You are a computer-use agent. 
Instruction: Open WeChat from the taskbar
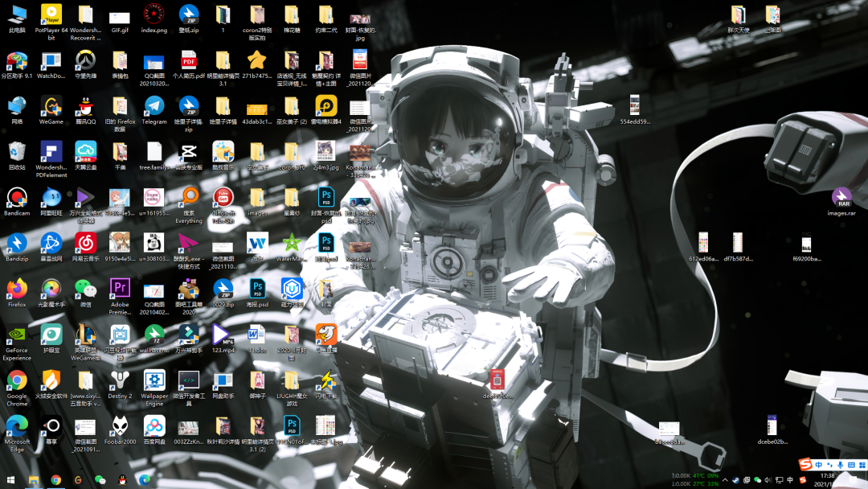point(100,479)
